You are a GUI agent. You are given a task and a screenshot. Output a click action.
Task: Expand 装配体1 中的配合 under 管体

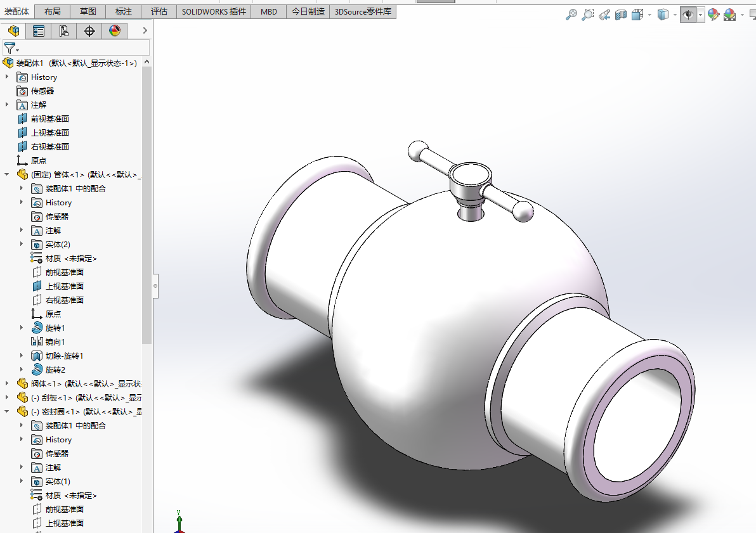(x=21, y=188)
